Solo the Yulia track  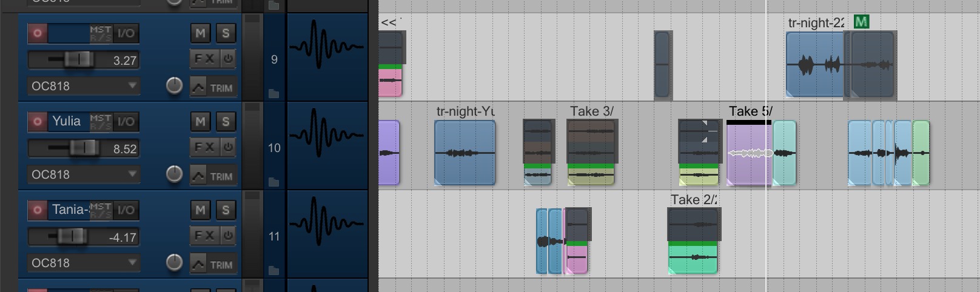click(226, 121)
